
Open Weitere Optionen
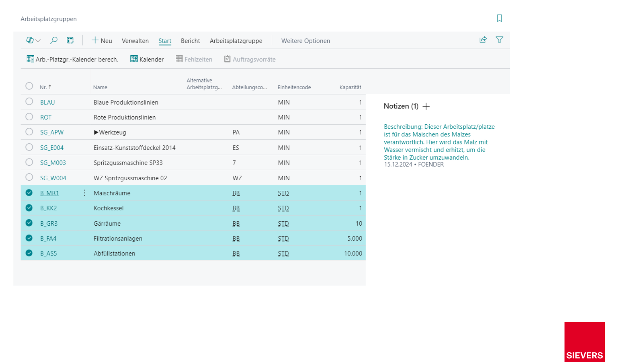(306, 41)
